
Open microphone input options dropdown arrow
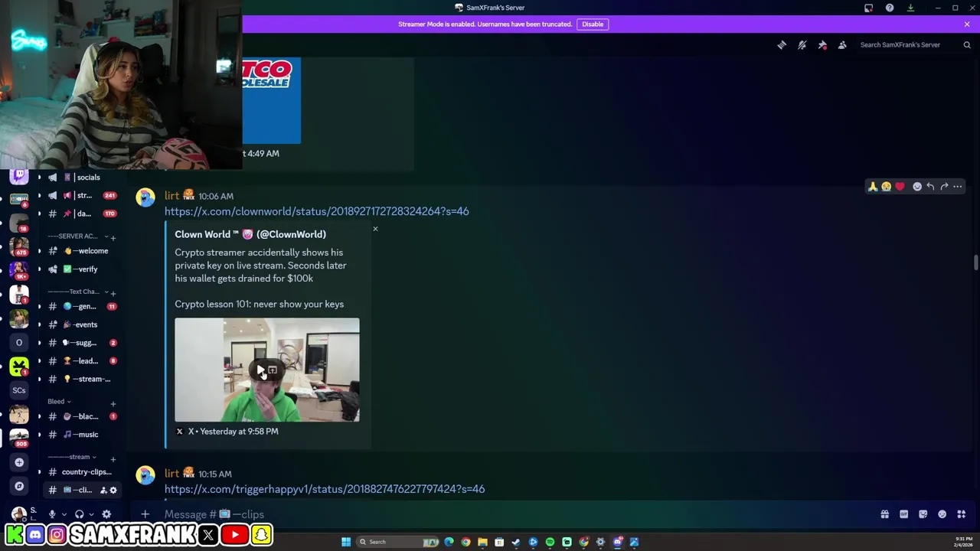pyautogui.click(x=64, y=514)
